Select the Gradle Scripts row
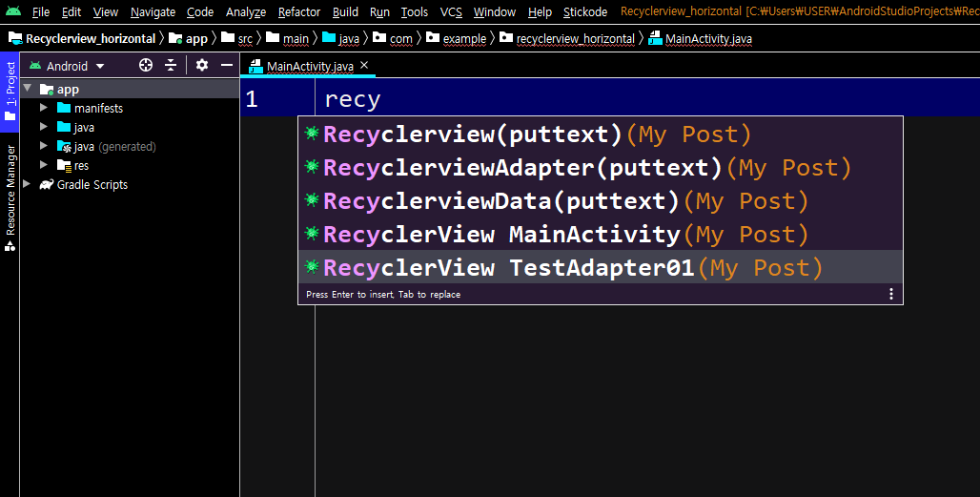980x497 pixels. click(130, 184)
